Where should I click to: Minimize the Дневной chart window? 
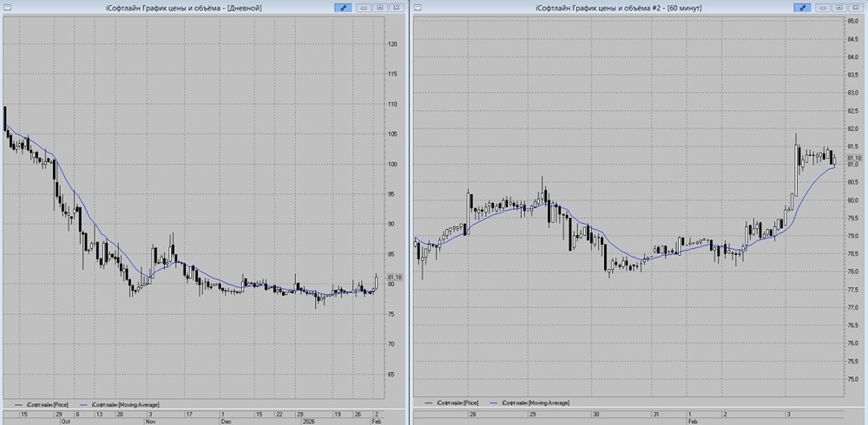364,8
